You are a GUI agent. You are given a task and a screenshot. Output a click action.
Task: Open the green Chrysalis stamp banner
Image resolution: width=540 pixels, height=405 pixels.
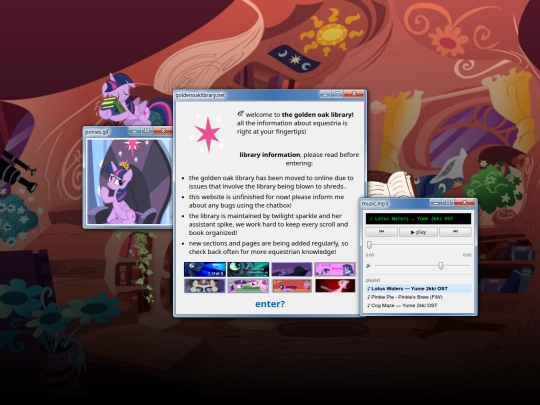(x=248, y=269)
